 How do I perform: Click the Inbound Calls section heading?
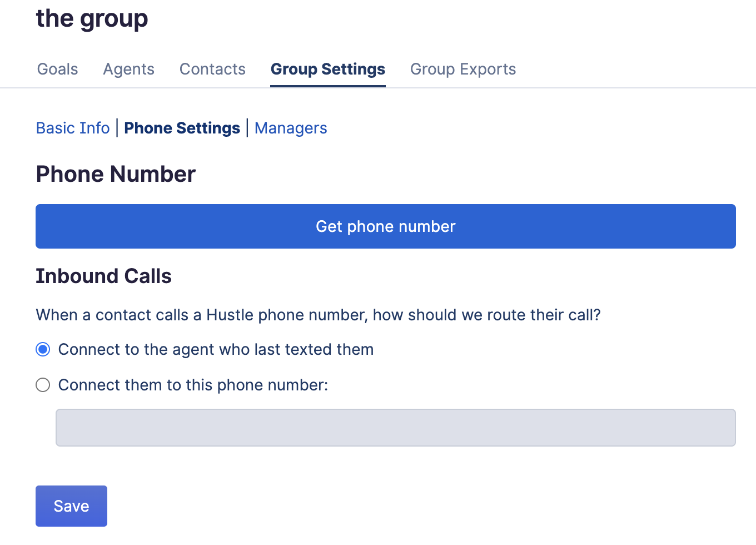coord(103,276)
